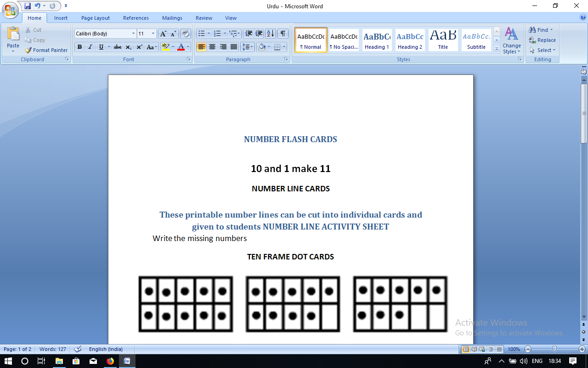Toggle underline formatting
Viewport: 588px width, 368px height.
(101, 47)
